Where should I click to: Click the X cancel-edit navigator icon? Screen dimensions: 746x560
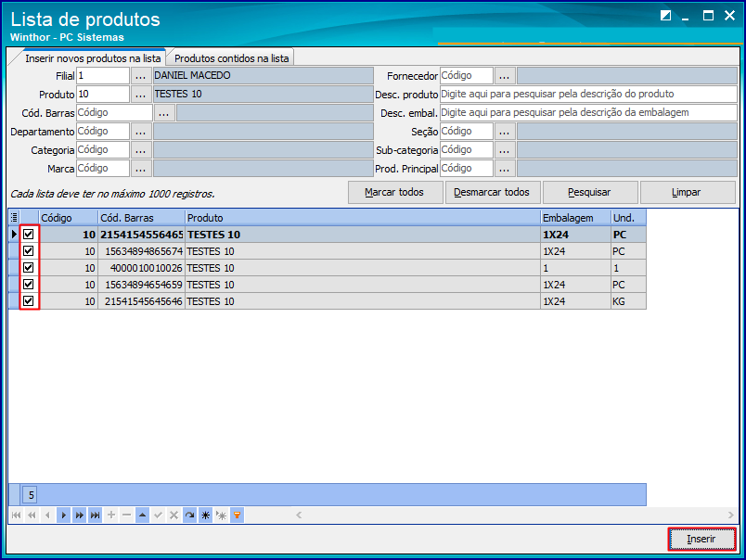pyautogui.click(x=174, y=515)
